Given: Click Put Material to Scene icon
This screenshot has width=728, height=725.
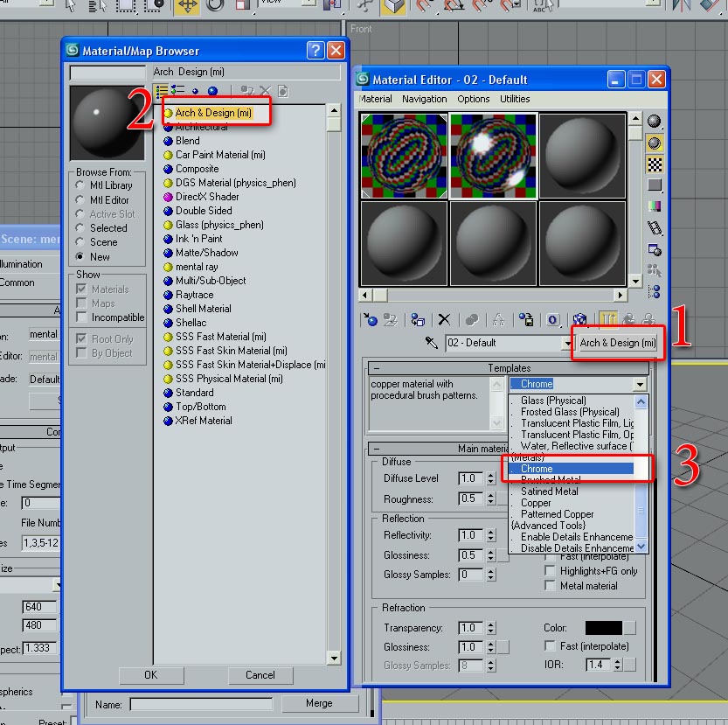Looking at the screenshot, I should pyautogui.click(x=391, y=319).
